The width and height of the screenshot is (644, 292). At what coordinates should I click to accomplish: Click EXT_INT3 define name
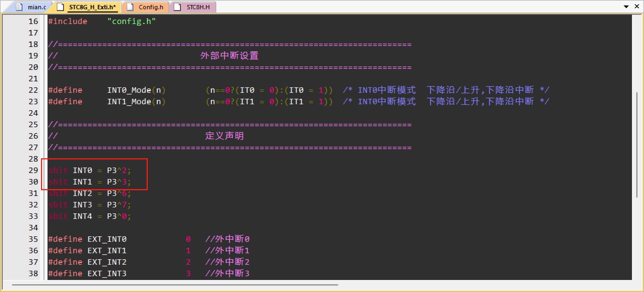(107, 273)
